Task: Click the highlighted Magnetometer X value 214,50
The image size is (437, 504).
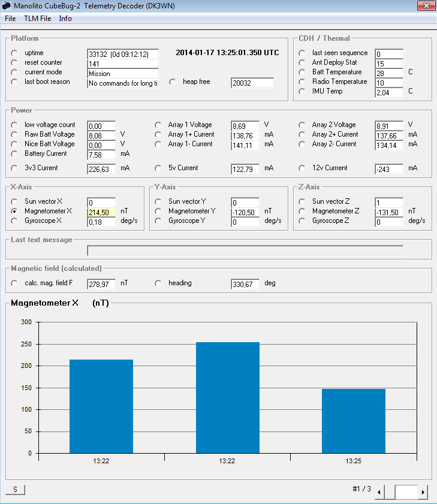Action: pyautogui.click(x=101, y=213)
